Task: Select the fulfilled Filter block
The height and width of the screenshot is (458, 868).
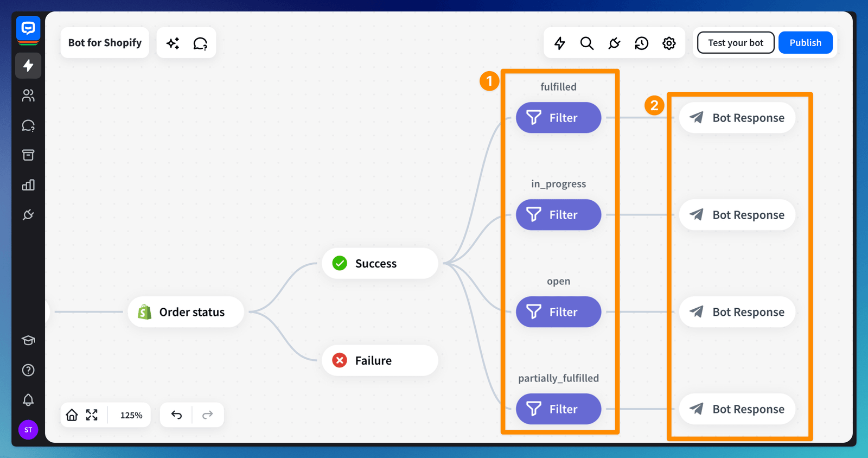Action: 558,118
